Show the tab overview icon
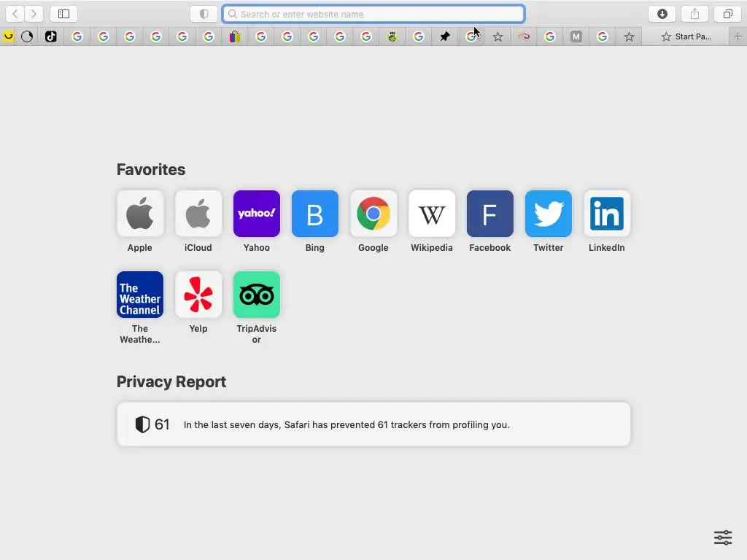Image resolution: width=747 pixels, height=560 pixels. [x=727, y=14]
